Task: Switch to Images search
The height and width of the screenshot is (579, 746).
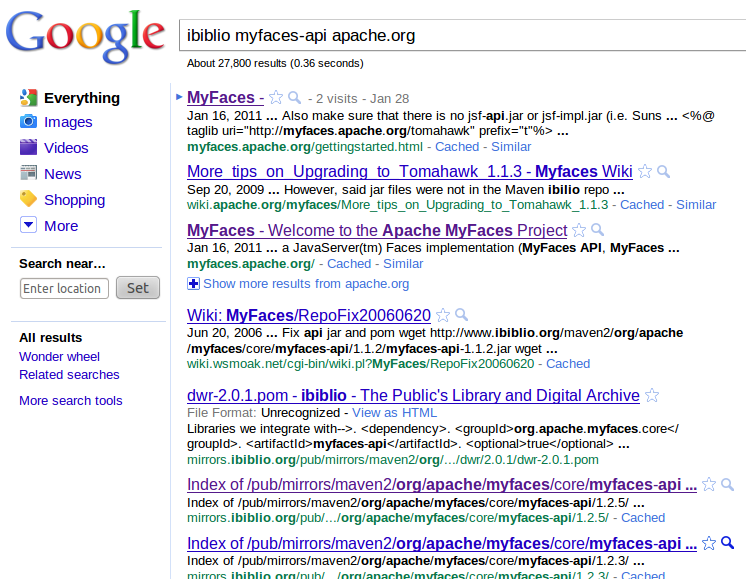Action: click(68, 122)
